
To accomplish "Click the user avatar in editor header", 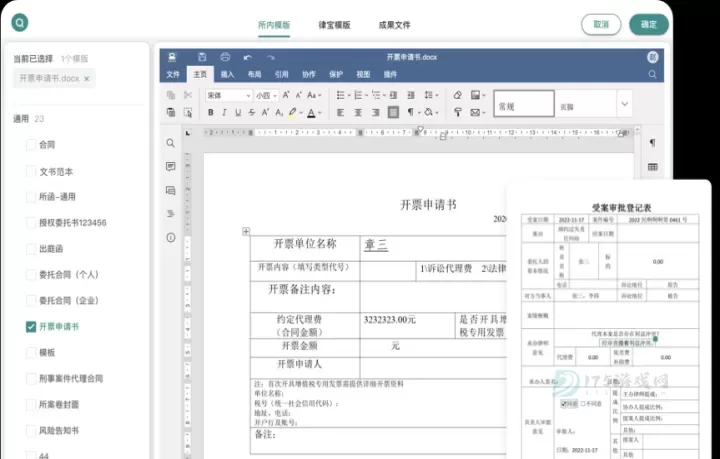I will point(652,57).
